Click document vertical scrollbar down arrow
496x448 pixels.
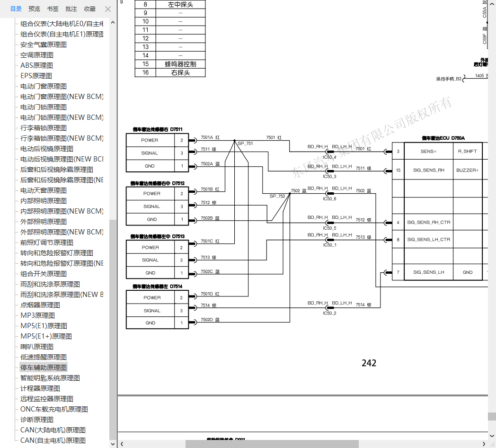(x=492, y=436)
